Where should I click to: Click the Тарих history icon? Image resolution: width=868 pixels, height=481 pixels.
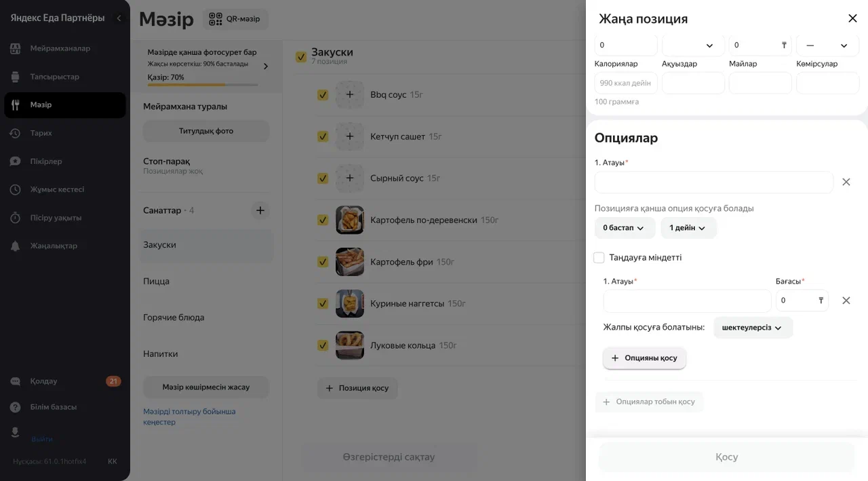coord(15,134)
